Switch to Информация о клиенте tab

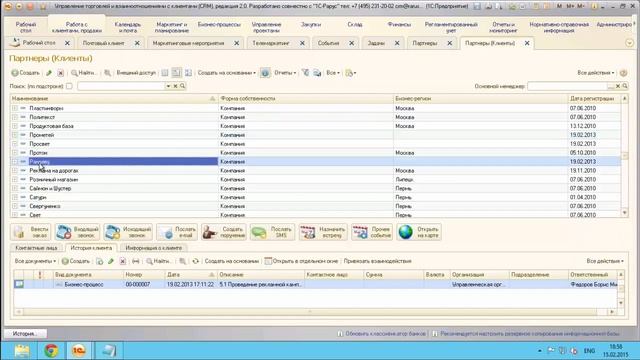[154, 248]
